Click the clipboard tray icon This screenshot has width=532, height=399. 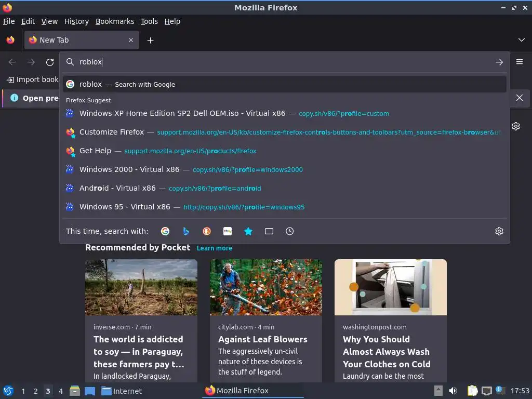[472, 391]
